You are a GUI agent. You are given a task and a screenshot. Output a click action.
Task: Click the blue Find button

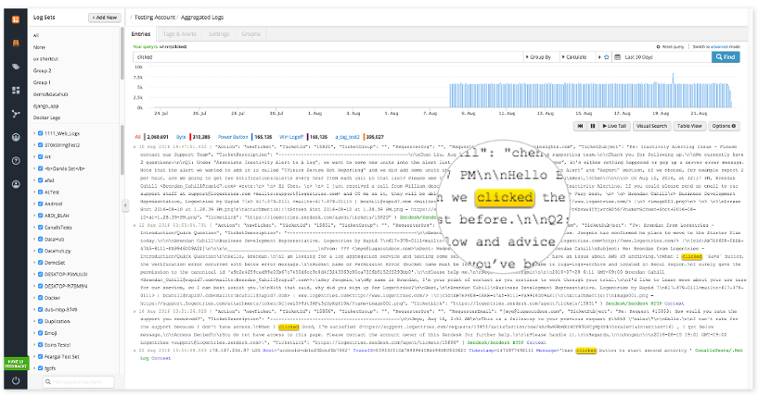click(x=726, y=57)
